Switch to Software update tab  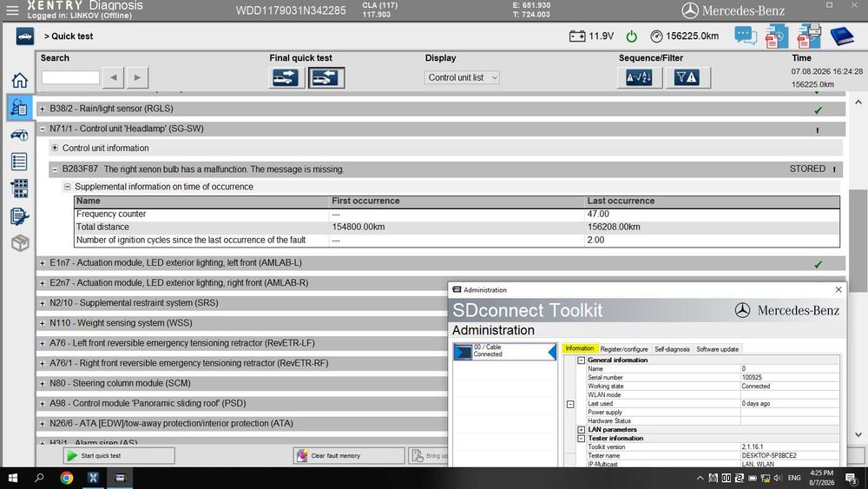(718, 349)
